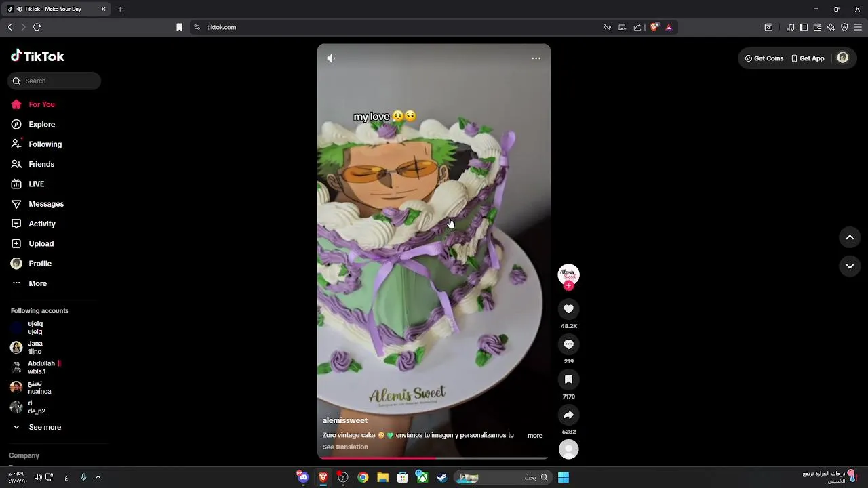
Task: Open the Alemis Sweet creator avatar
Action: click(568, 274)
